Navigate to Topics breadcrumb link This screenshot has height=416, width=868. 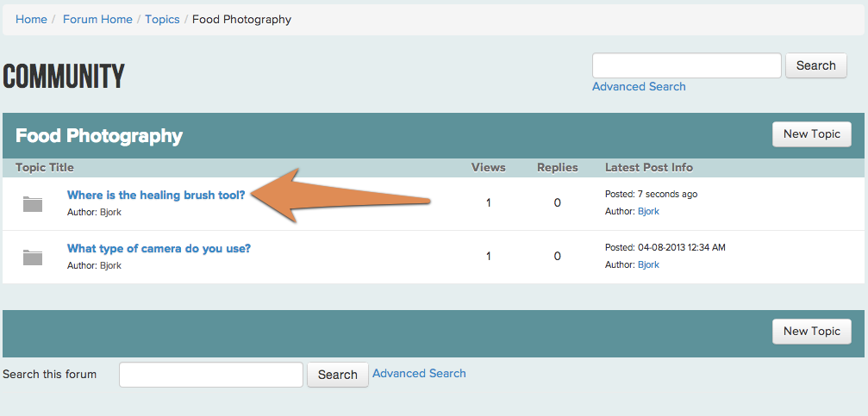162,19
